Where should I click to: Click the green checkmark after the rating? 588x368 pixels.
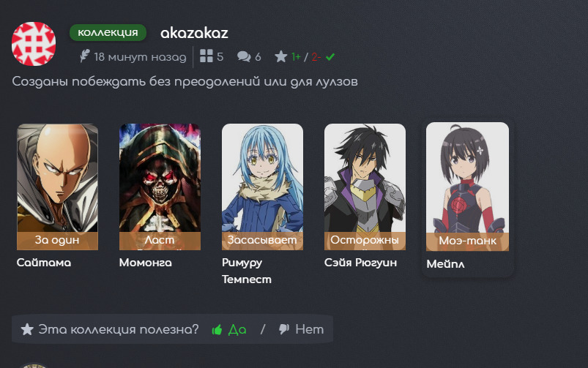tap(330, 57)
